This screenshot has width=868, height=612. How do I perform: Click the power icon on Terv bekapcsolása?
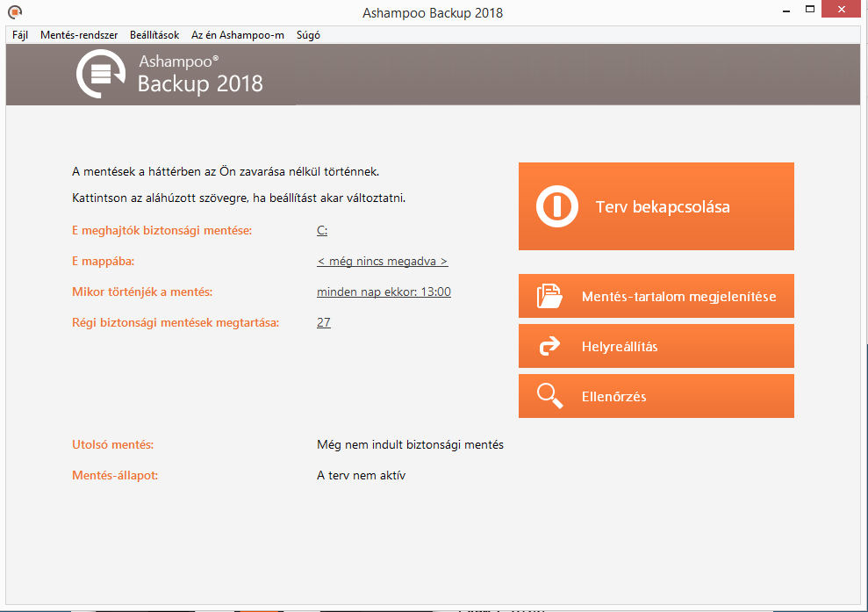pyautogui.click(x=557, y=207)
